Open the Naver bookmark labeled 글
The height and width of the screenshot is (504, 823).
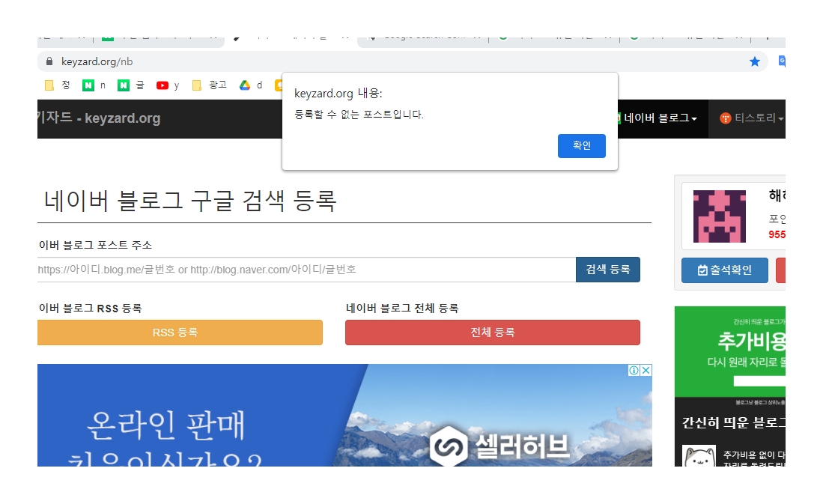click(131, 85)
